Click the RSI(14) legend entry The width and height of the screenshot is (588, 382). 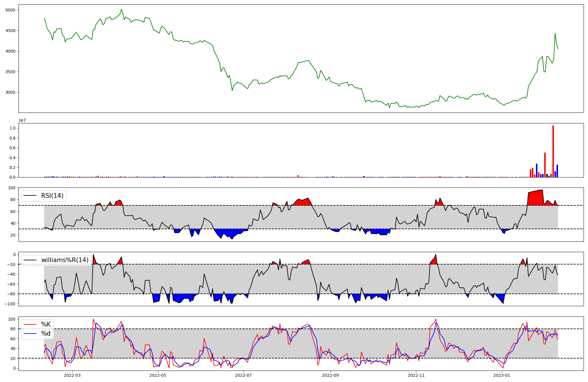pyautogui.click(x=52, y=196)
